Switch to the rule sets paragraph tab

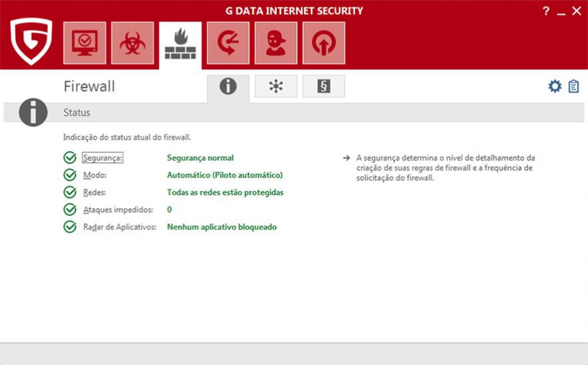[x=324, y=86]
